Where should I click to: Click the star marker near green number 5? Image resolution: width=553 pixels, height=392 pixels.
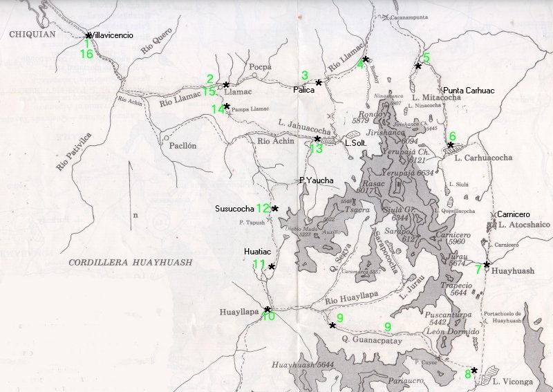click(418, 66)
